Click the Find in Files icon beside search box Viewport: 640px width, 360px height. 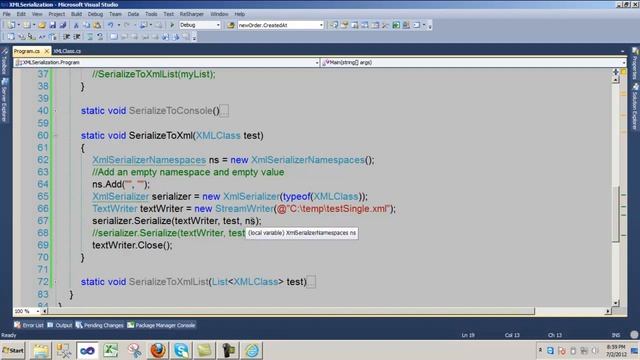[x=231, y=25]
